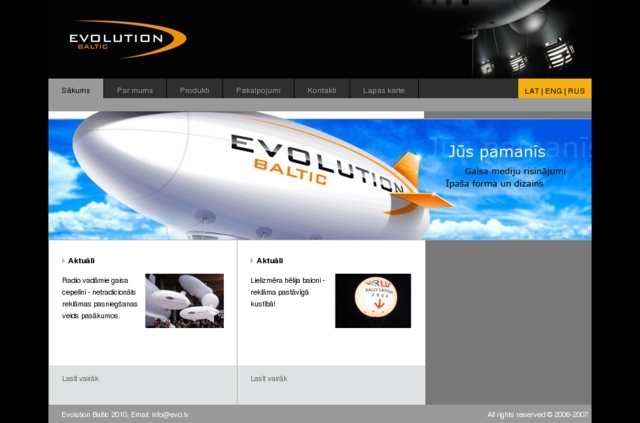The width and height of the screenshot is (640, 423).
Task: Switch language to ENG
Action: pyautogui.click(x=553, y=91)
